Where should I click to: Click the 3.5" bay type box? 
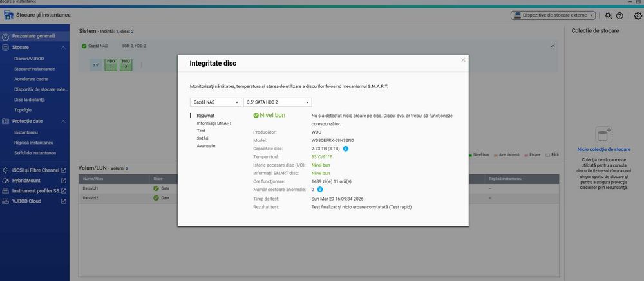point(96,65)
